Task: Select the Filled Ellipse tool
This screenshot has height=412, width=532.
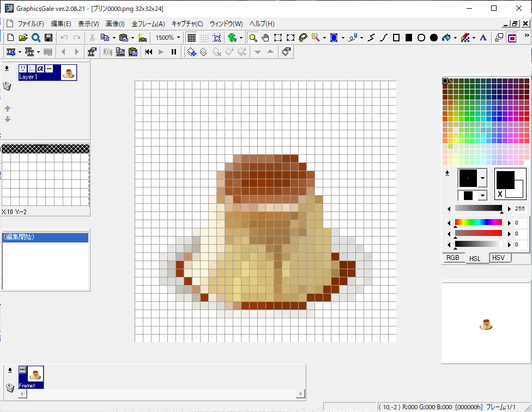Action: tap(434, 38)
